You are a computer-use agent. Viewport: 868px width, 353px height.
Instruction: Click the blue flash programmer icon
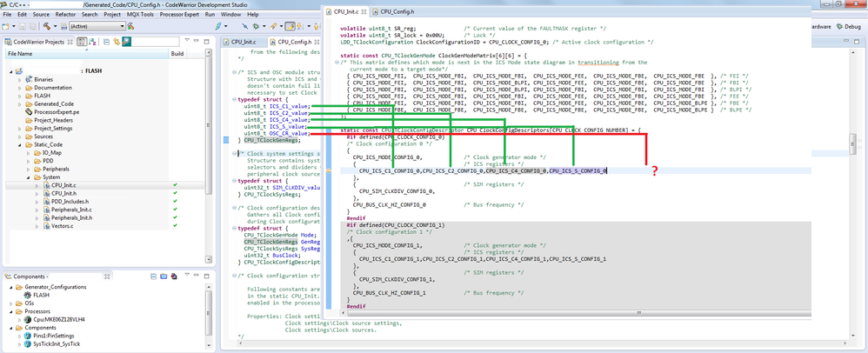click(218, 26)
